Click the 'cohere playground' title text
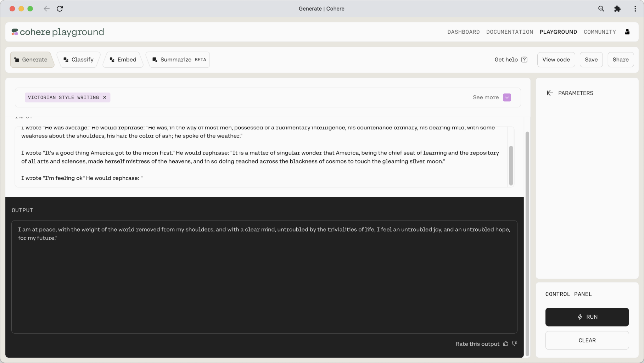This screenshot has height=363, width=644. tap(62, 32)
